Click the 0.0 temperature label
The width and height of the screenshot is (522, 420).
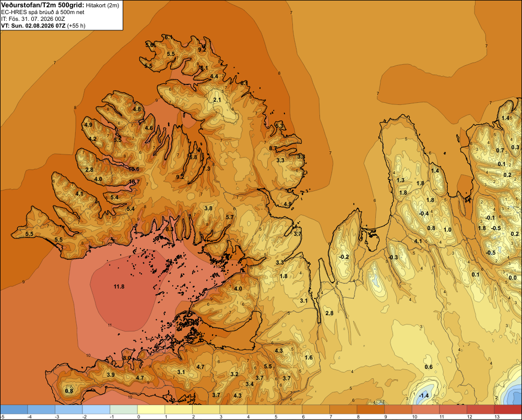tap(513, 278)
